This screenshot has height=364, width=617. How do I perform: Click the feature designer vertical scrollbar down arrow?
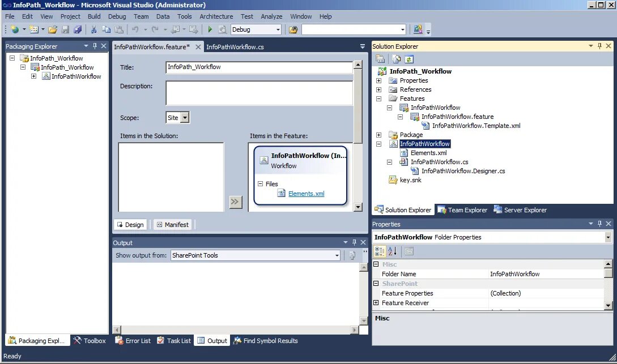pyautogui.click(x=358, y=207)
